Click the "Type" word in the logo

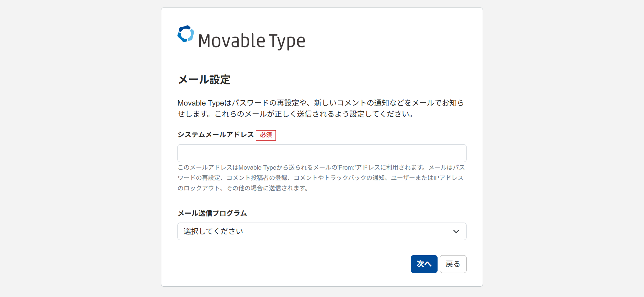point(287,41)
